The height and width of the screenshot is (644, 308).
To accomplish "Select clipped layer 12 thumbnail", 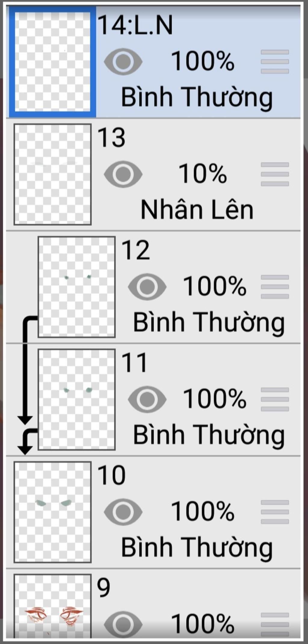I will click(77, 287).
